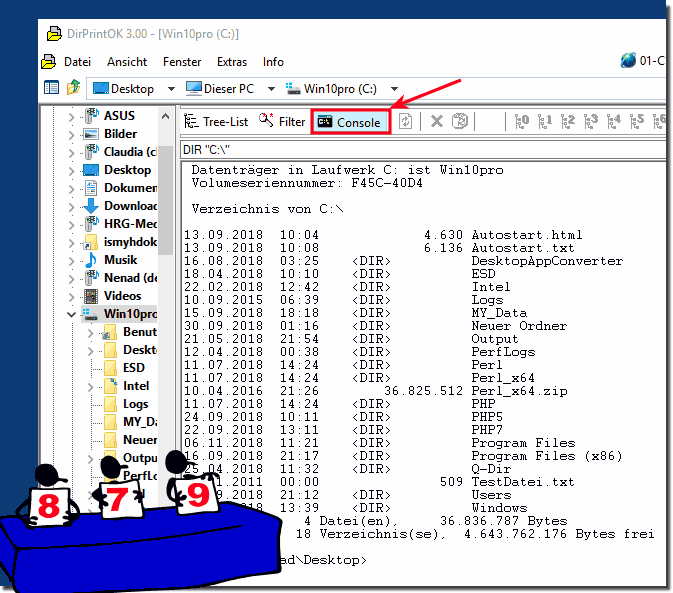This screenshot has width=673, height=593.
Task: Select the Desktop tree item in left panel
Action: click(x=127, y=170)
